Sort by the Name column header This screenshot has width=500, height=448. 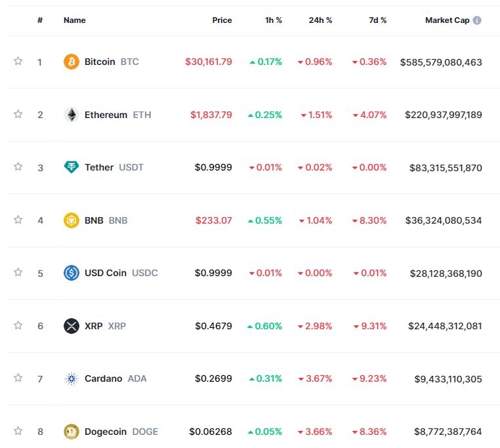75,20
